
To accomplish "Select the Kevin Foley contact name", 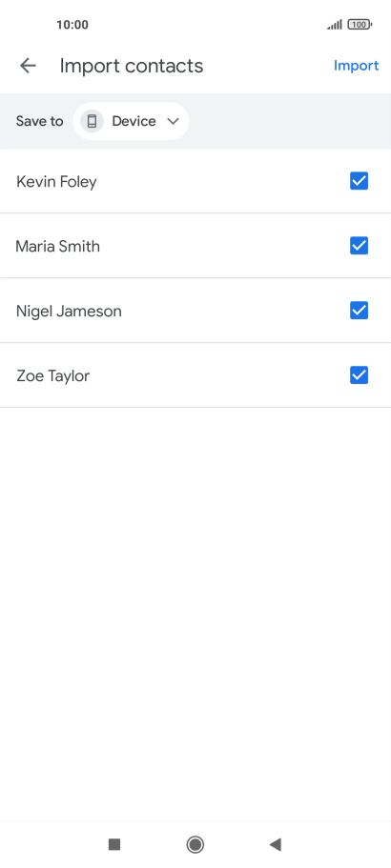I will click(x=56, y=182).
